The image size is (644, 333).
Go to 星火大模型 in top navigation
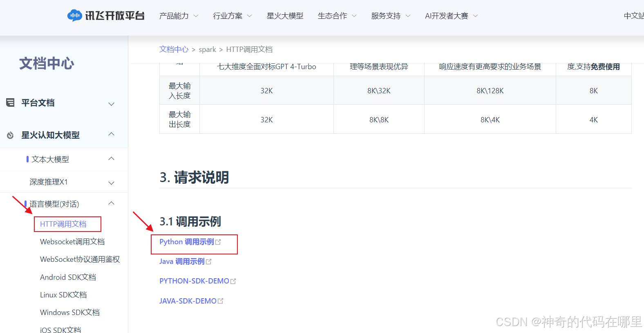285,16
